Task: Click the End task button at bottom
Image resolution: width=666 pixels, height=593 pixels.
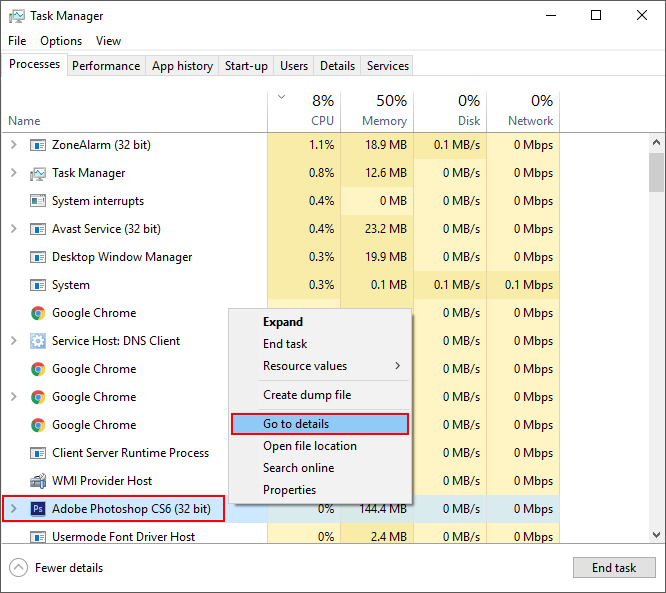Action: click(x=614, y=568)
